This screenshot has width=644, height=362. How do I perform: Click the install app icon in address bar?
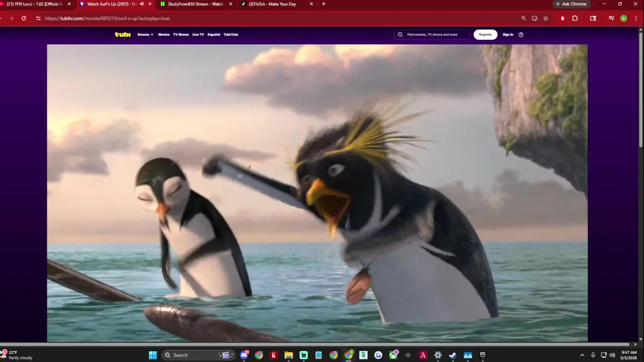click(x=535, y=18)
